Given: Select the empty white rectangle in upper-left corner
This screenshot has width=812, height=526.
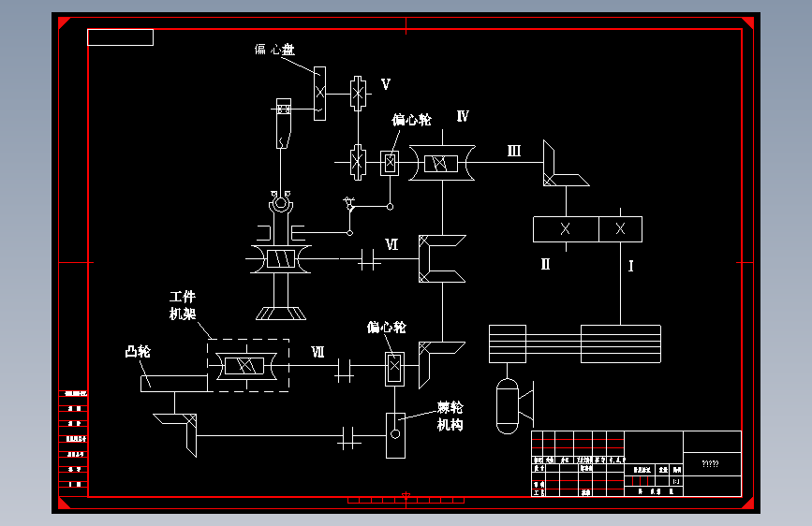Looking at the screenshot, I should (x=120, y=37).
